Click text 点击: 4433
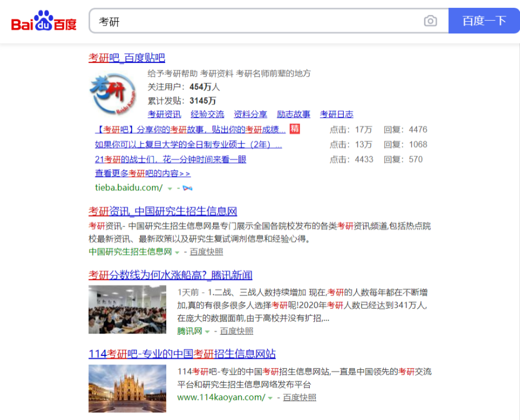Screen dimensions: 520x420 click(x=351, y=159)
